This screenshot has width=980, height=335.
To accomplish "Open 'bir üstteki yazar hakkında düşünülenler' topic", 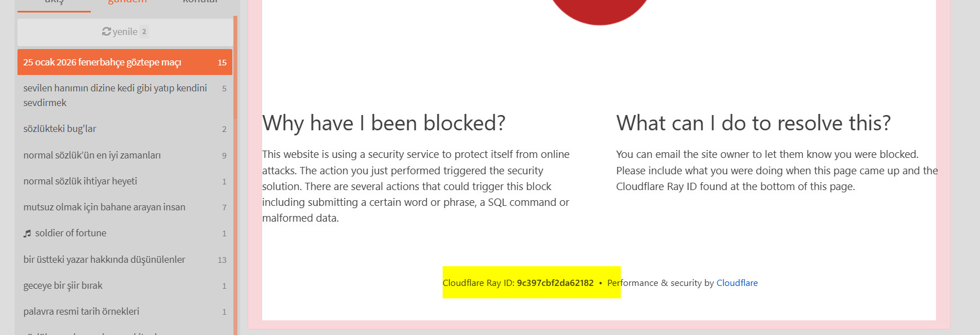I will coord(104,259).
